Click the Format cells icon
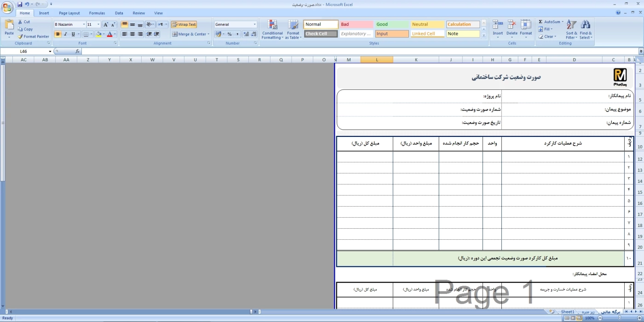Viewport: 644px width, 322px height. (x=526, y=25)
